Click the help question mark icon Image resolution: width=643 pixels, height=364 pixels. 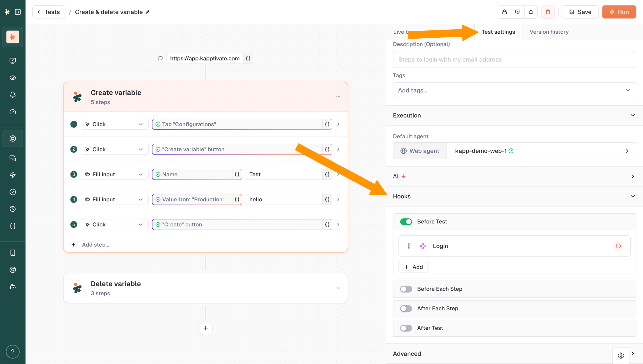click(x=13, y=352)
